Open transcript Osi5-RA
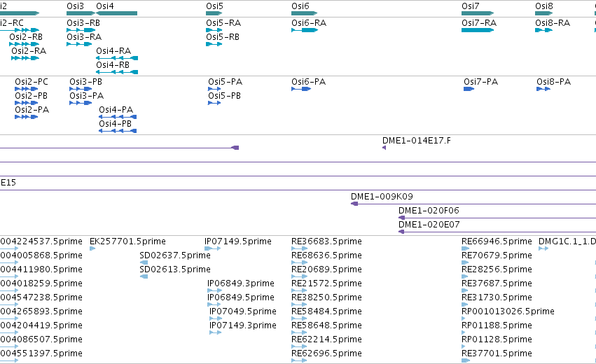Viewport: 596px width, 364px height. 223,23
